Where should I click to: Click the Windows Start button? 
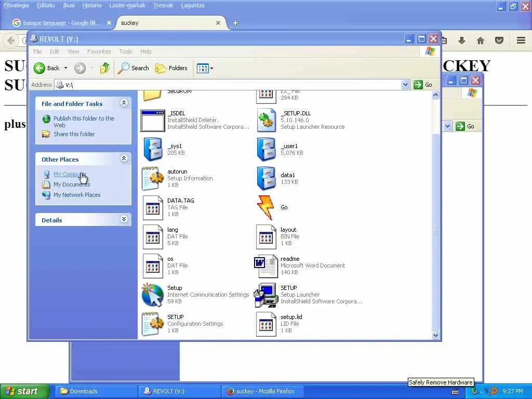click(x=24, y=391)
